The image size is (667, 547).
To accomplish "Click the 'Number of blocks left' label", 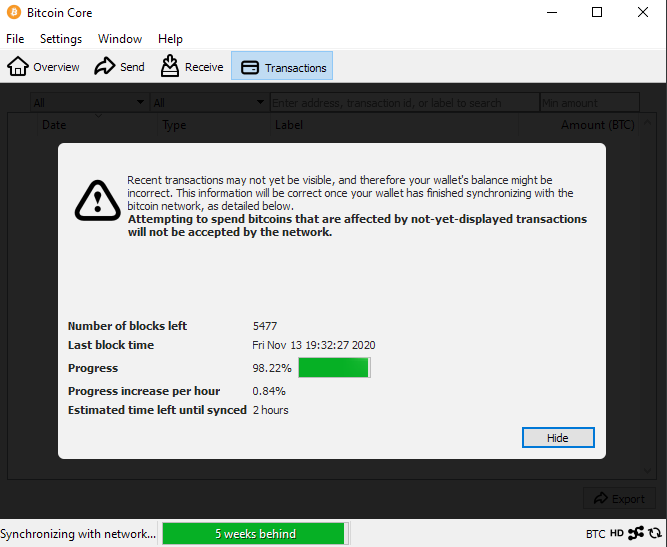I will click(127, 326).
